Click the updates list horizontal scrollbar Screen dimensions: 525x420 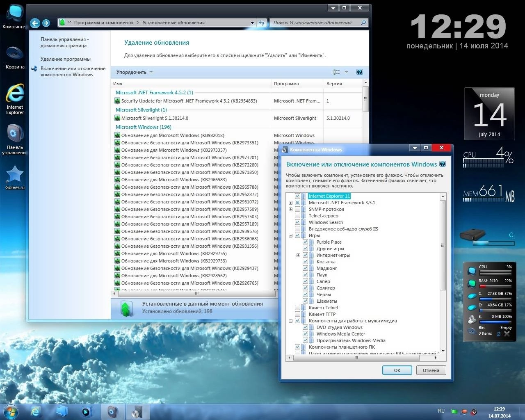(197, 294)
